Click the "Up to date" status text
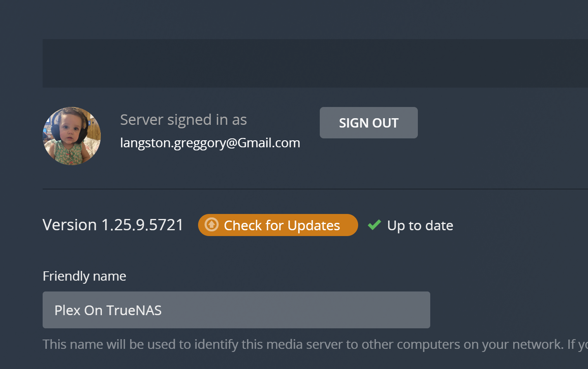The height and width of the screenshot is (369, 588). tap(420, 225)
